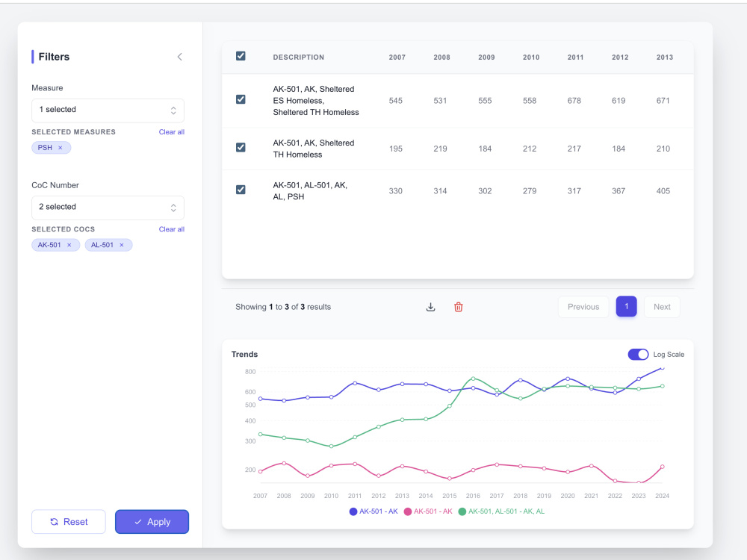Click the cell value 405
Image resolution: width=747 pixels, height=560 pixels.
(x=663, y=191)
